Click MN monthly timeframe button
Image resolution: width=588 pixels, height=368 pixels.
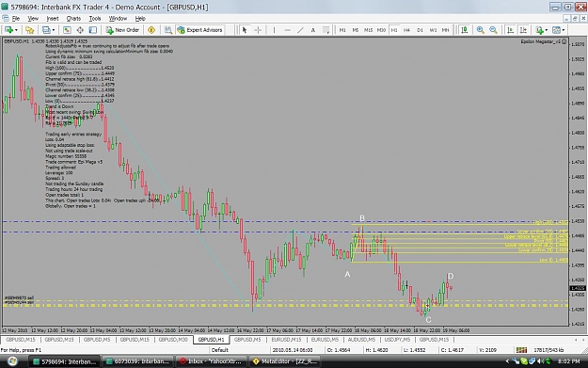446,30
